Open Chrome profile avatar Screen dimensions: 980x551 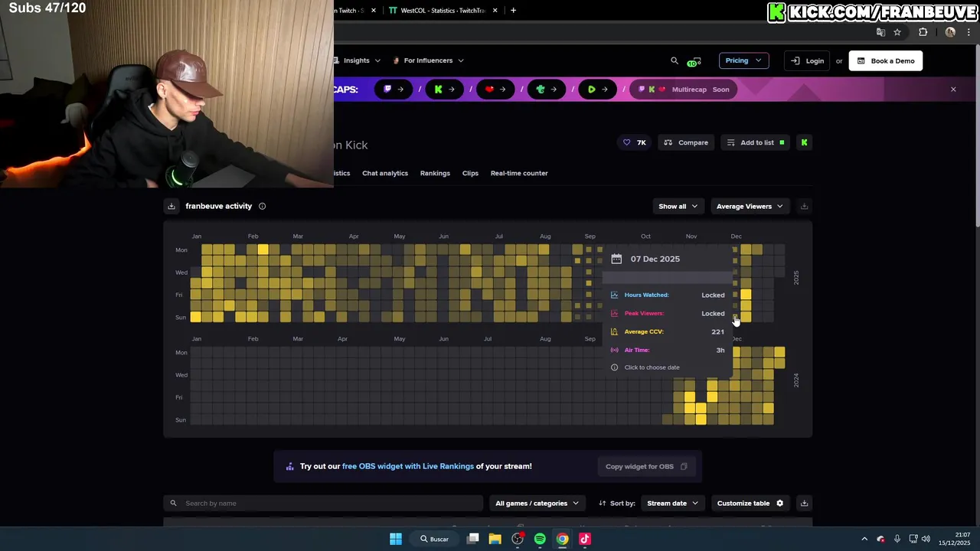[x=950, y=32]
